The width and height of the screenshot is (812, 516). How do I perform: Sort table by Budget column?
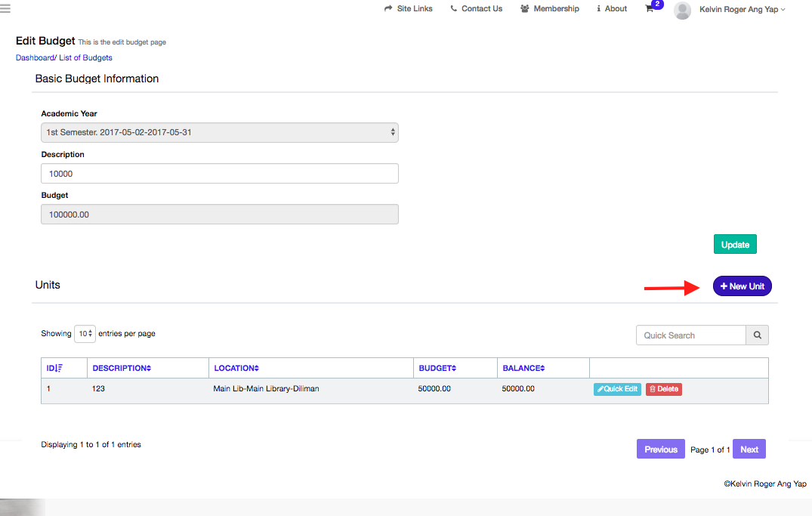coord(437,368)
